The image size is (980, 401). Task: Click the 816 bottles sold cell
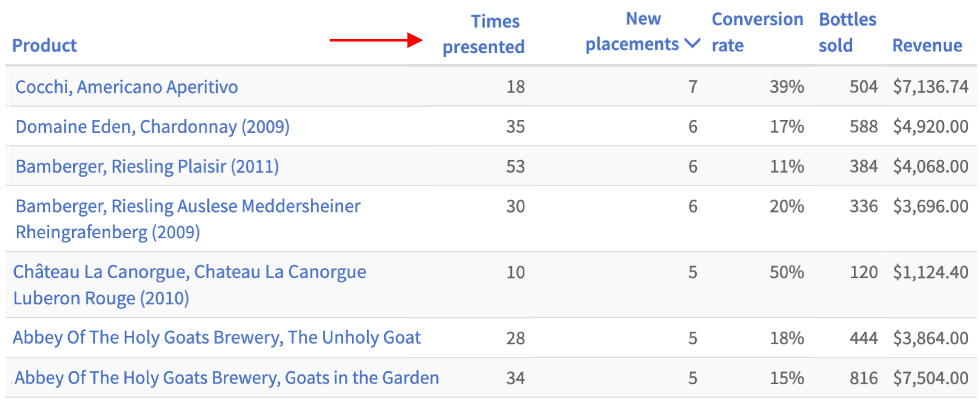click(863, 378)
